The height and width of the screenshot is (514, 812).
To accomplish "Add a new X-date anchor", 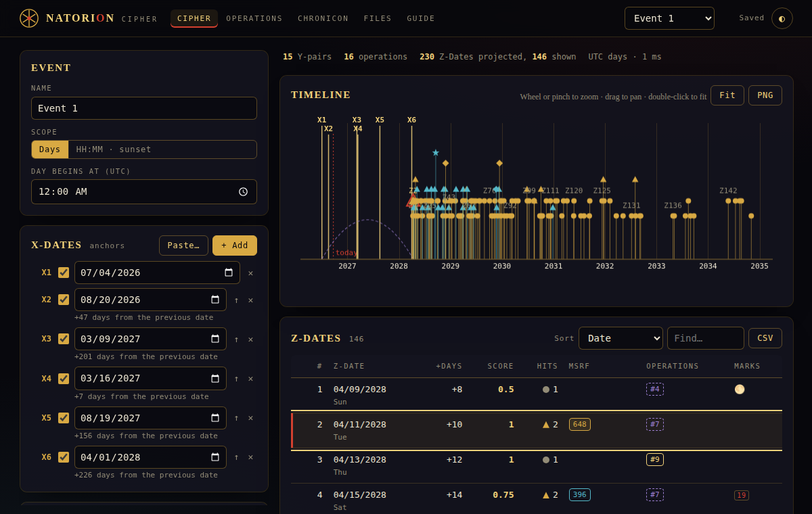I will point(235,246).
